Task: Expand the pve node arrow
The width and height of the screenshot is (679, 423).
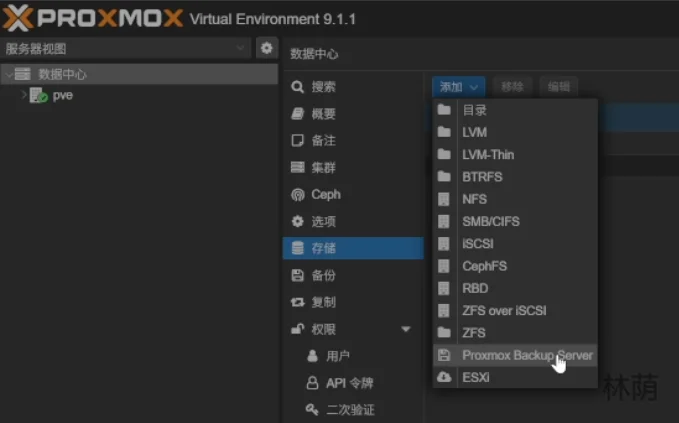Action: [23, 95]
